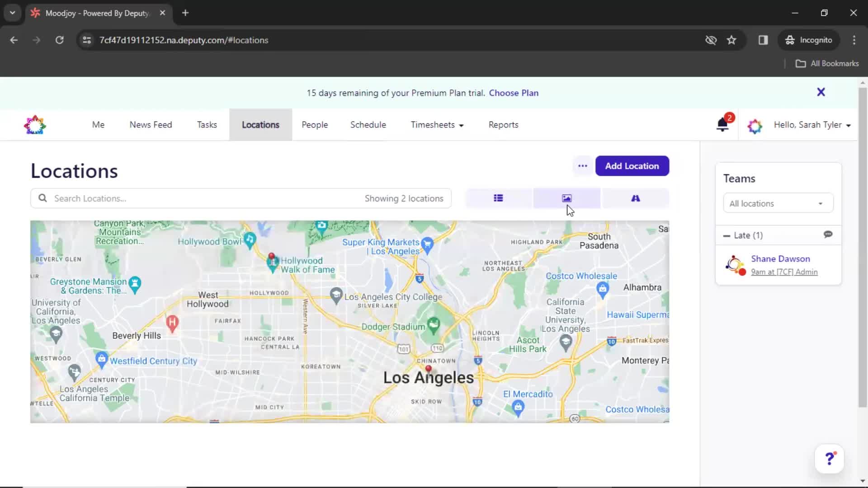868x488 pixels.
Task: Open the All Bookmarks folder
Action: point(827,63)
